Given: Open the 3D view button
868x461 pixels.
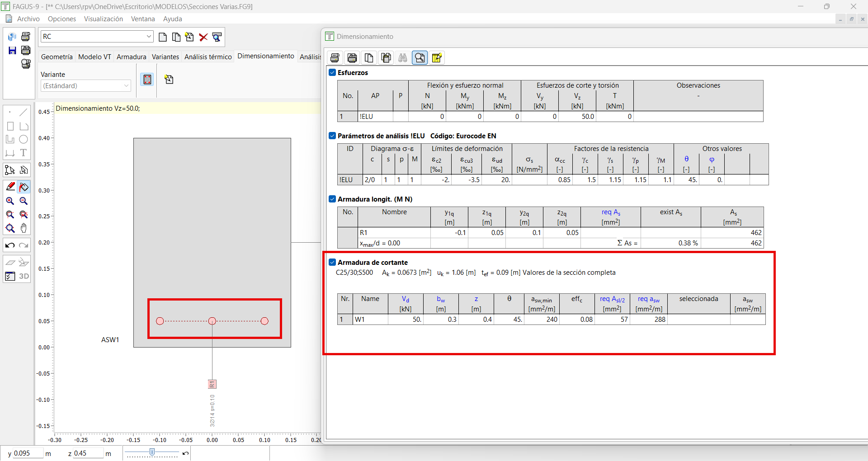Looking at the screenshot, I should (24, 276).
